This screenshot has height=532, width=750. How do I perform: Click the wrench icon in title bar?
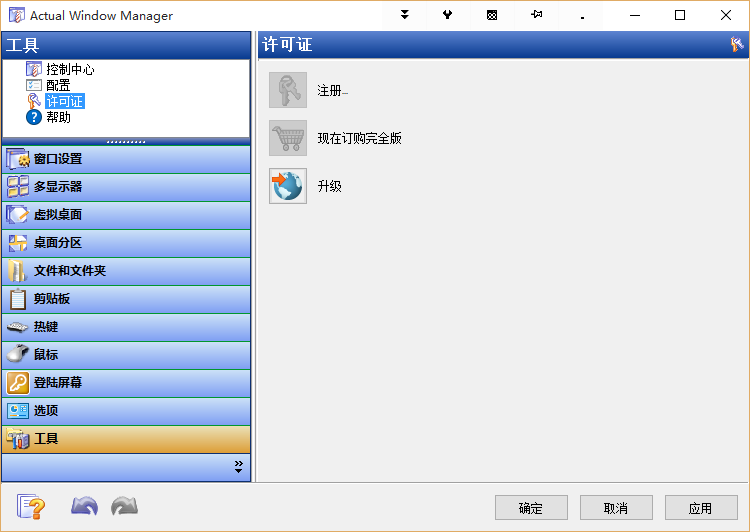(449, 15)
